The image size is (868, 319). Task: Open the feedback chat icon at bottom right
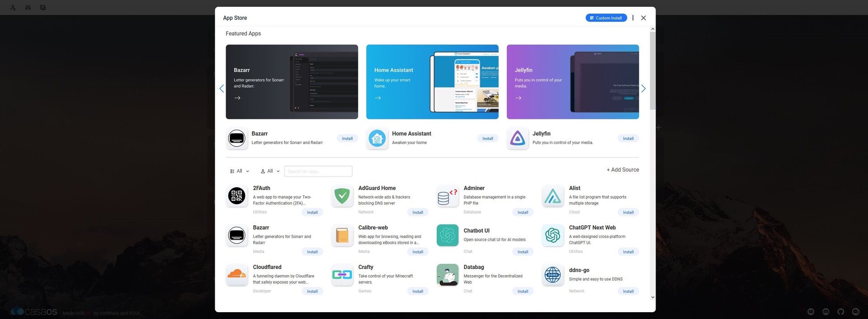click(855, 312)
